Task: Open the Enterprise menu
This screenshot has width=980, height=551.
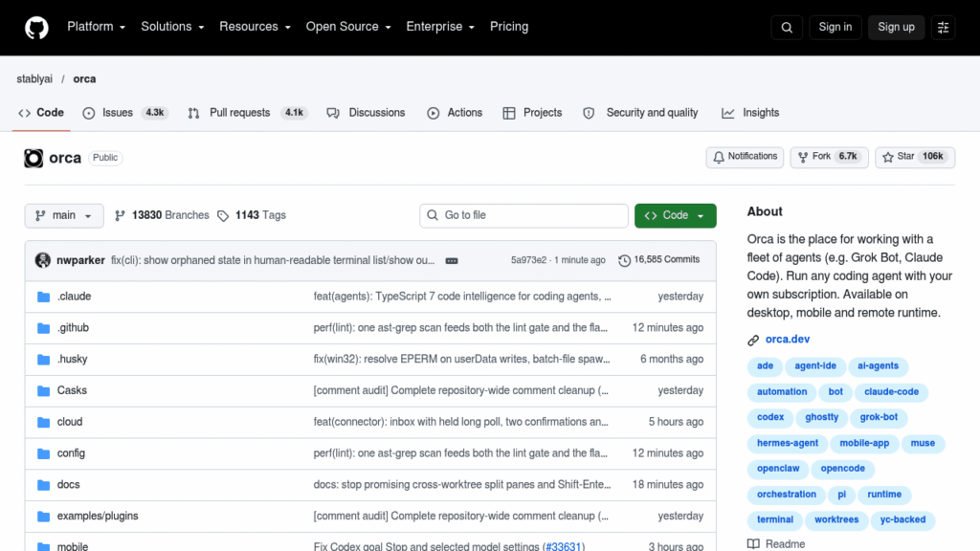Action: (440, 27)
